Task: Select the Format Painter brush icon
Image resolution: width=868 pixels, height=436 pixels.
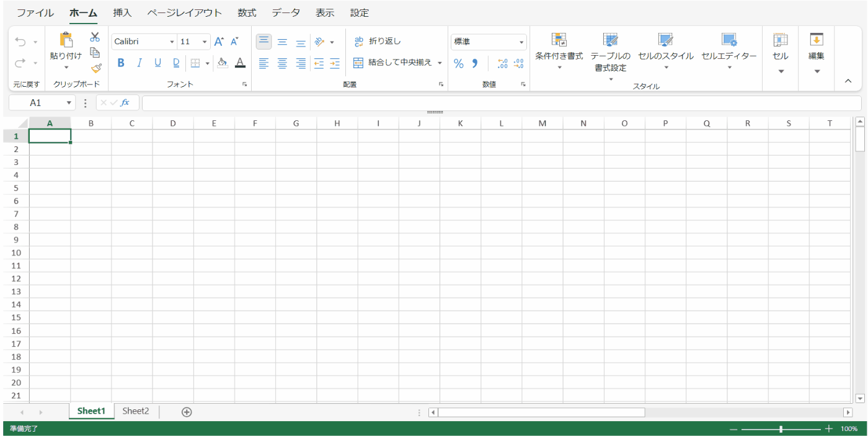Action: (95, 68)
